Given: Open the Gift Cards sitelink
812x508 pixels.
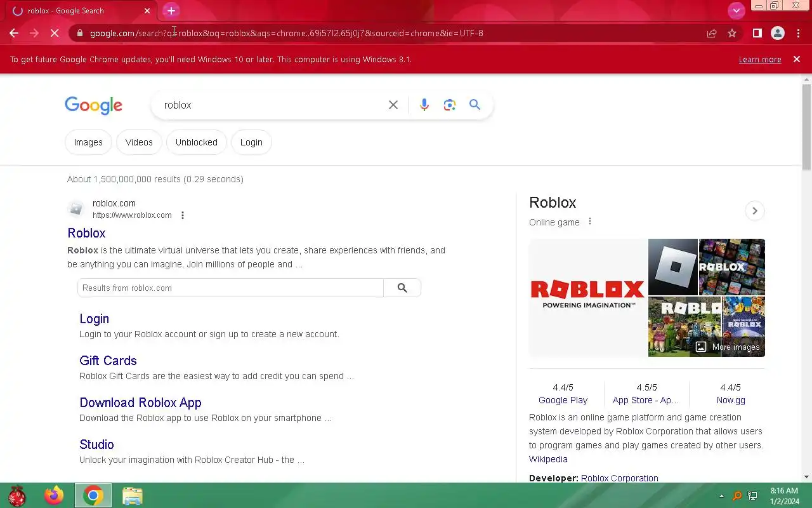Looking at the screenshot, I should (108, 361).
